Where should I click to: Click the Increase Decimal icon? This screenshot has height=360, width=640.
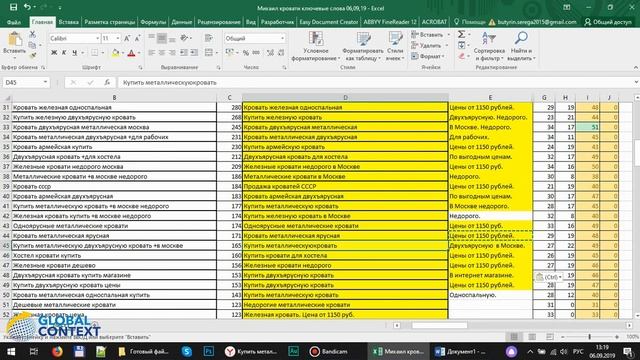coord(270,53)
